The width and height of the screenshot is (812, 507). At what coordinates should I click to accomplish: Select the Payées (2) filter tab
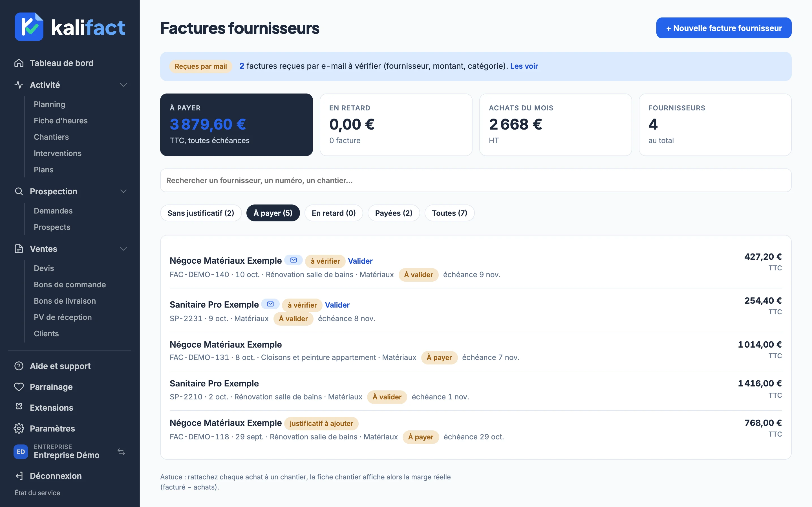pos(394,213)
